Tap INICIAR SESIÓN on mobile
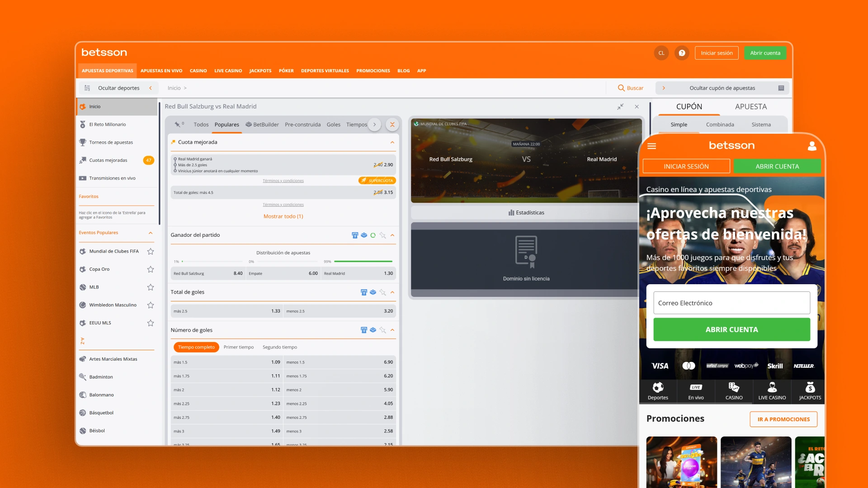 (686, 166)
